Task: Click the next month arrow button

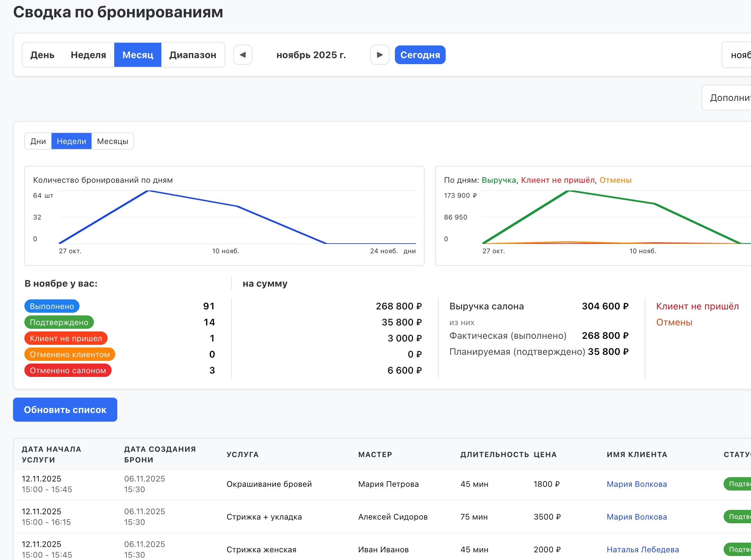Action: pyautogui.click(x=380, y=55)
